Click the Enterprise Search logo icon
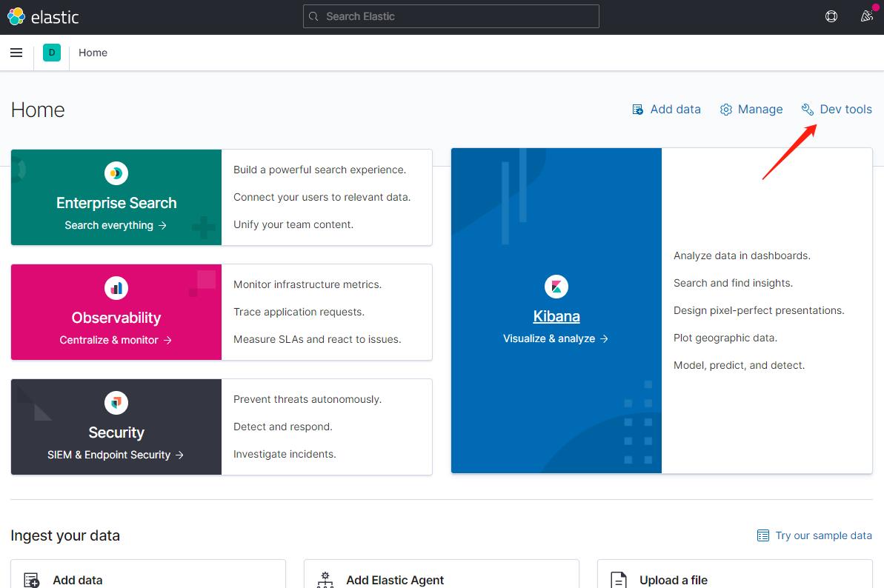This screenshot has height=588, width=884. pos(116,173)
